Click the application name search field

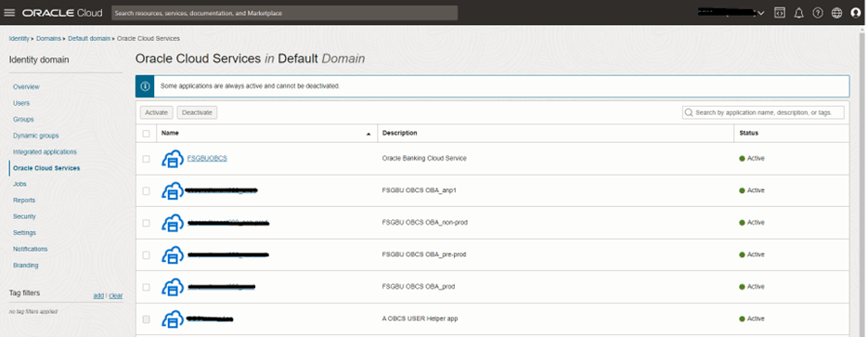(x=763, y=112)
